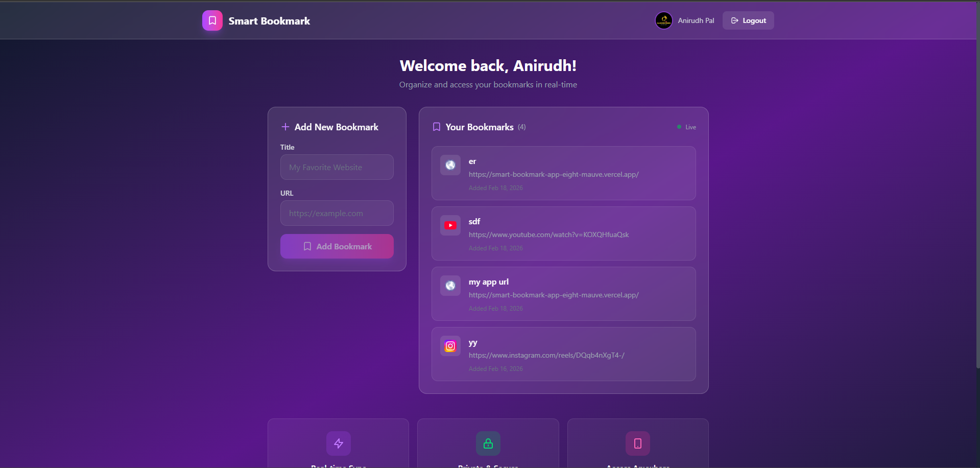Click the globe favicon of 'my app url'
The image size is (980, 468).
(x=450, y=286)
